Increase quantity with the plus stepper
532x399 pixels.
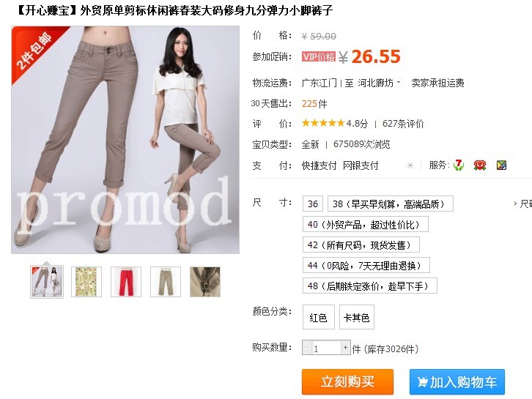tap(345, 348)
